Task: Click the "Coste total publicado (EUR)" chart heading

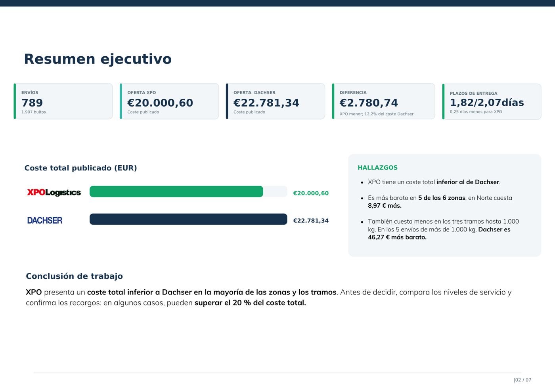Action: (81, 168)
